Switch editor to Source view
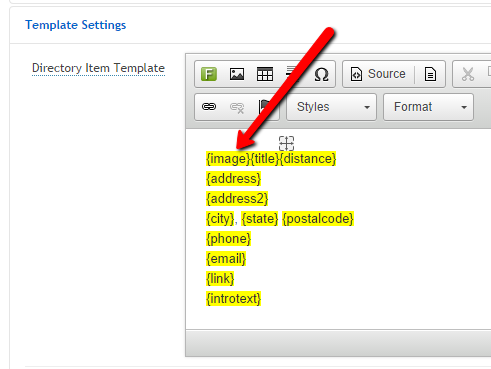 [x=378, y=74]
